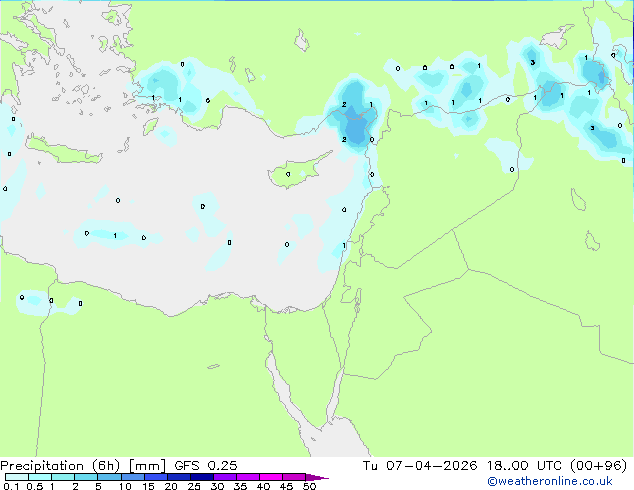
Task: Click the 40–45 mm magenta legend swatch
Action: (x=271, y=477)
